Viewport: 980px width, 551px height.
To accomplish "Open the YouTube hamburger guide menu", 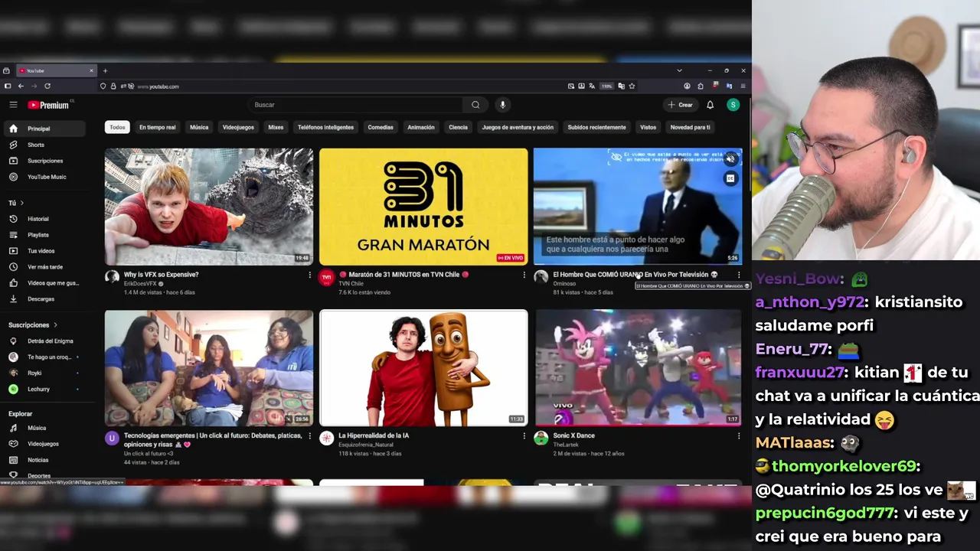I will click(13, 105).
